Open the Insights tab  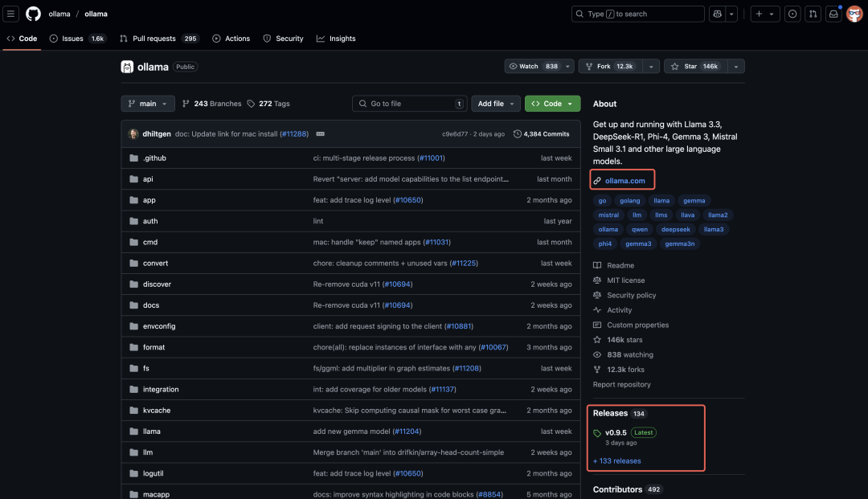(x=336, y=39)
